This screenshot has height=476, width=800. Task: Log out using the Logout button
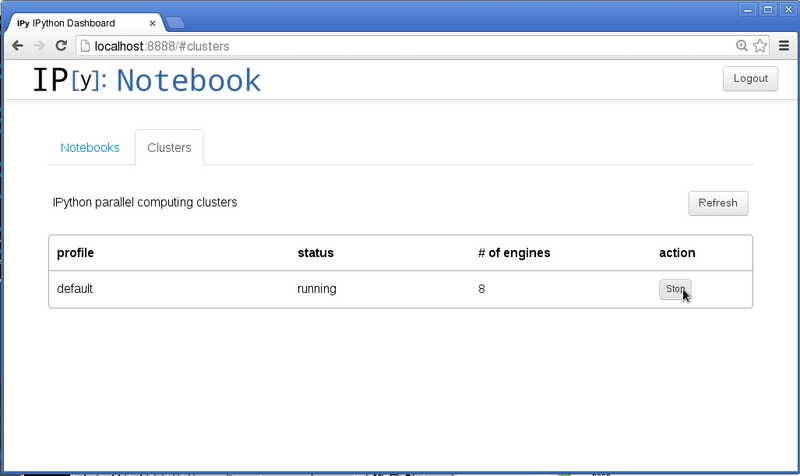pyautogui.click(x=750, y=79)
